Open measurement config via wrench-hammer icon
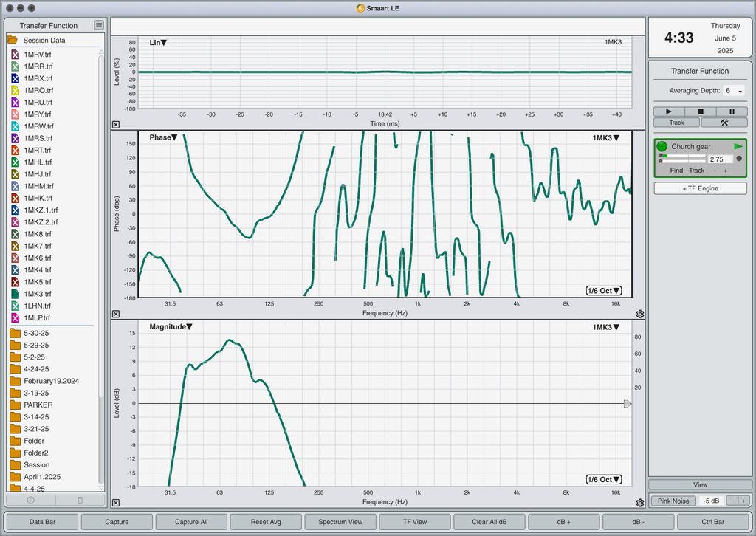This screenshot has width=756, height=536. [724, 123]
